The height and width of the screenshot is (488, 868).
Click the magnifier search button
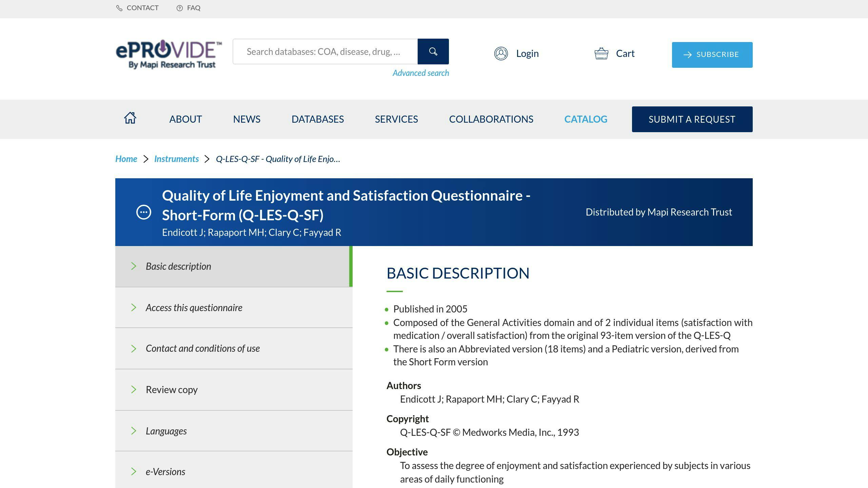(x=433, y=52)
